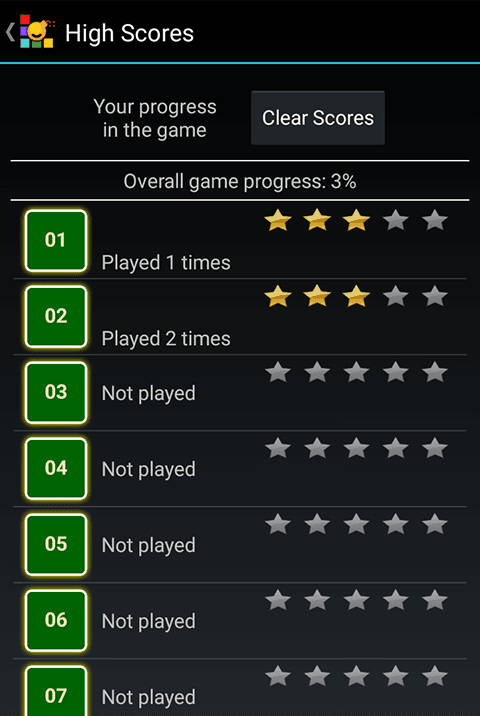480x716 pixels.
Task: Click last gray star of level 01
Action: (x=435, y=220)
